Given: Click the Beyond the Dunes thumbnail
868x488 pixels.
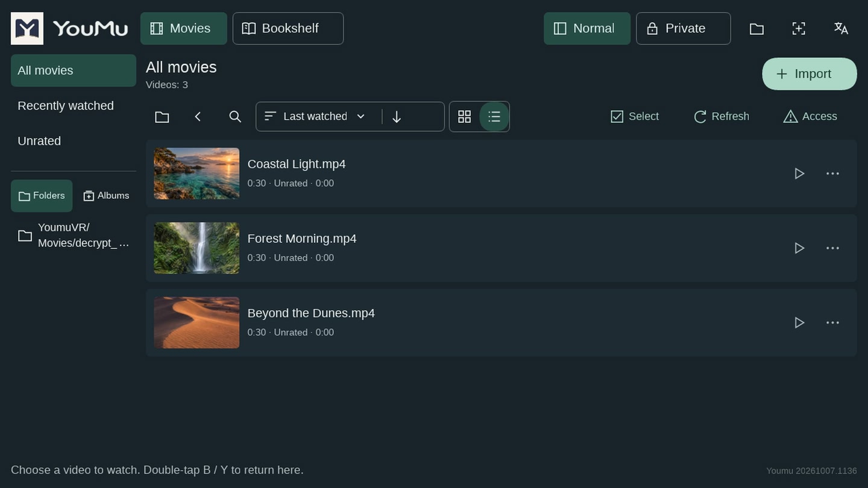Looking at the screenshot, I should point(197,323).
